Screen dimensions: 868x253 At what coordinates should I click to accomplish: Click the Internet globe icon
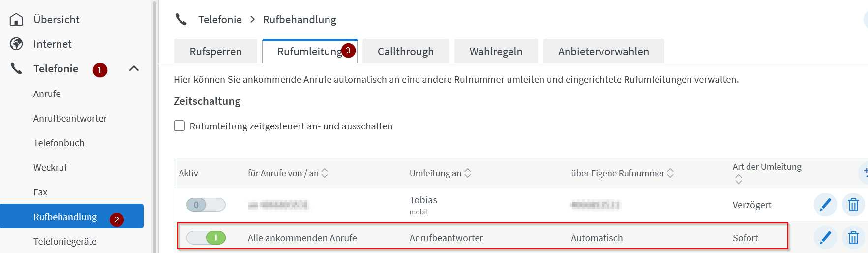click(16, 44)
